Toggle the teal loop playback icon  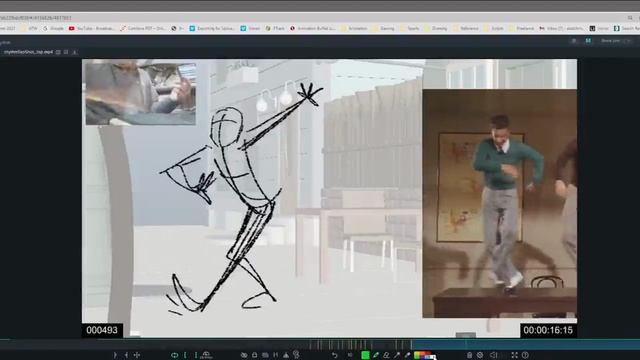174,355
